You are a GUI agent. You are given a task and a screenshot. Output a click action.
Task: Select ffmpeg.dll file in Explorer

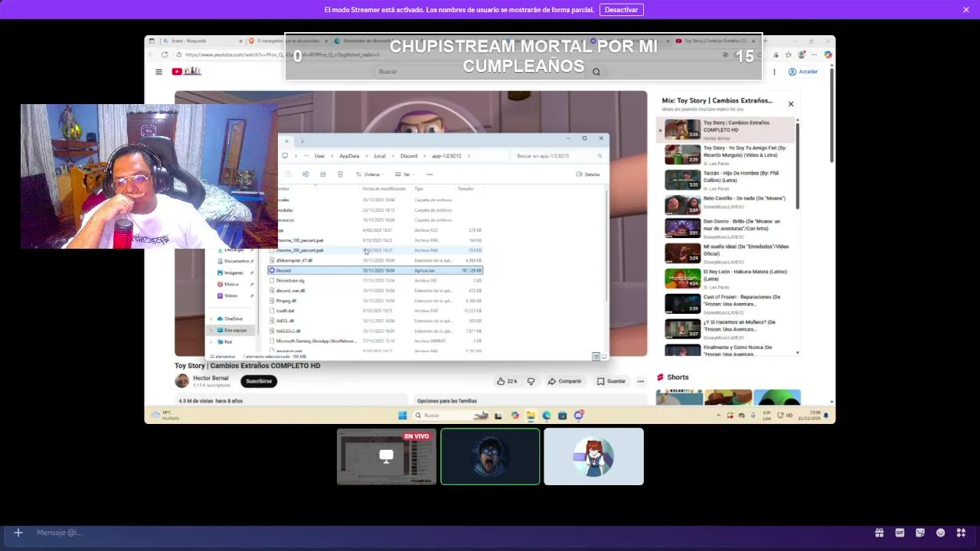[x=375, y=301]
